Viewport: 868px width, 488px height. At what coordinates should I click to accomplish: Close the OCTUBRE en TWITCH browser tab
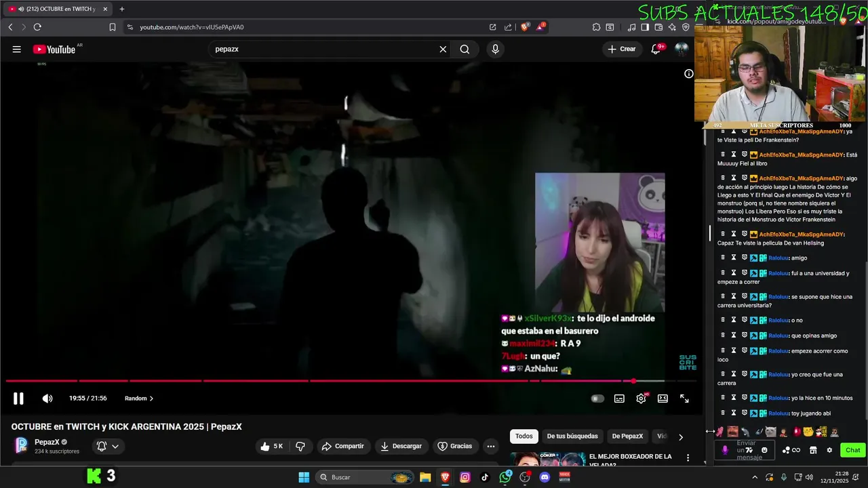pyautogui.click(x=105, y=9)
